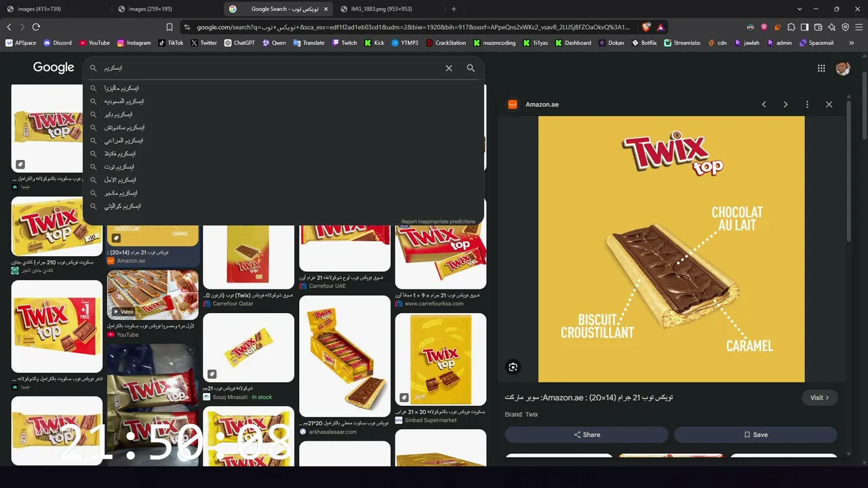Open the Streamlabs bookmark
This screenshot has width=868, height=488.
682,43
